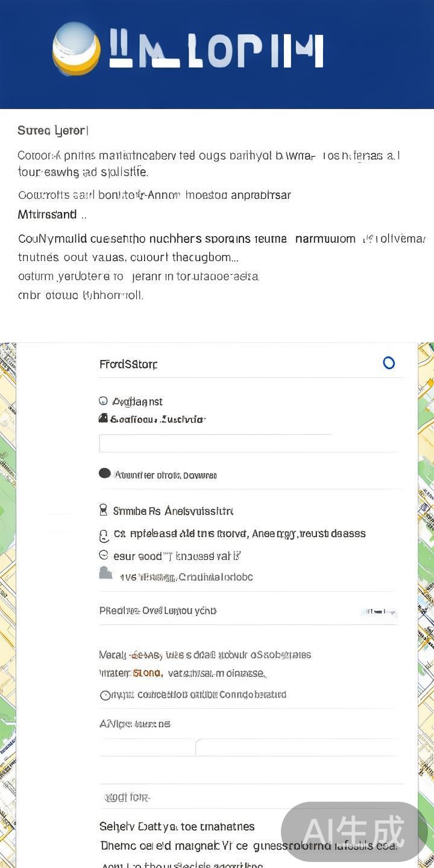This screenshot has width=434, height=868.
Task: Click the dark icon beside Soafiroou
Action: tap(103, 418)
